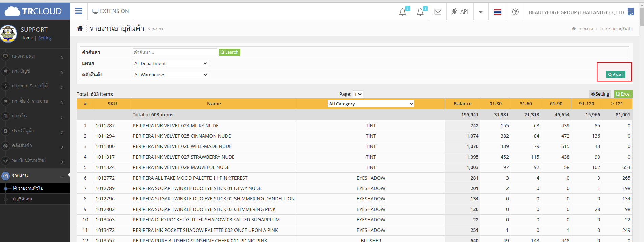Image resolution: width=644 pixels, height=242 pixels.
Task: Expand ทะเบียนสินทรัพย์ sidebar menu
Action: (35, 161)
